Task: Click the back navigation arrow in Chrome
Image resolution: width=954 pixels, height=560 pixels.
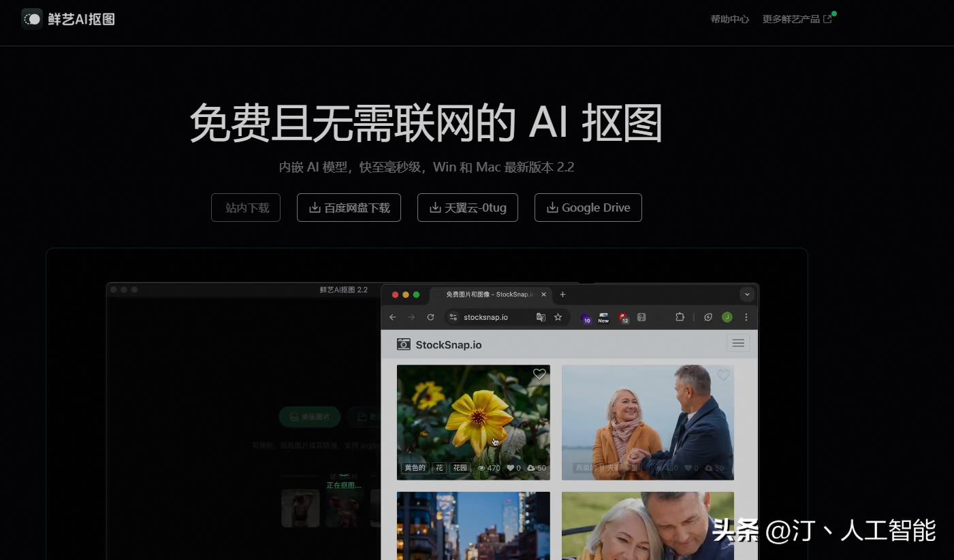Action: 392,317
